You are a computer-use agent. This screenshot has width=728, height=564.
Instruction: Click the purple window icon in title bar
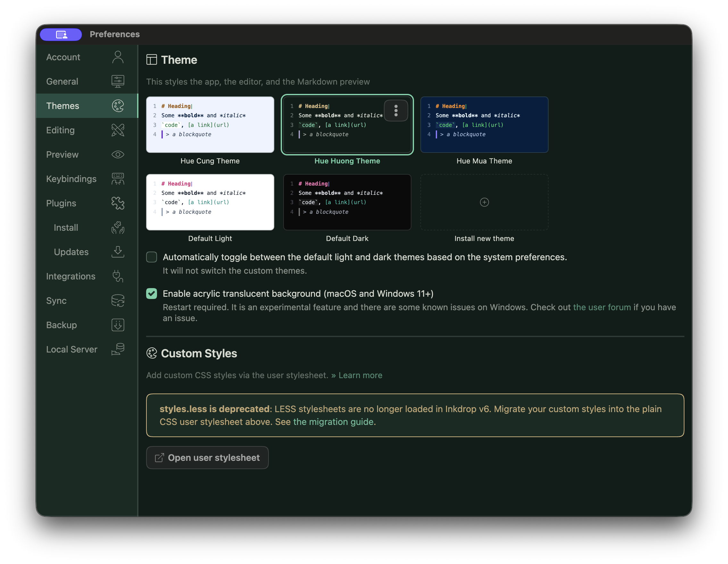click(61, 34)
